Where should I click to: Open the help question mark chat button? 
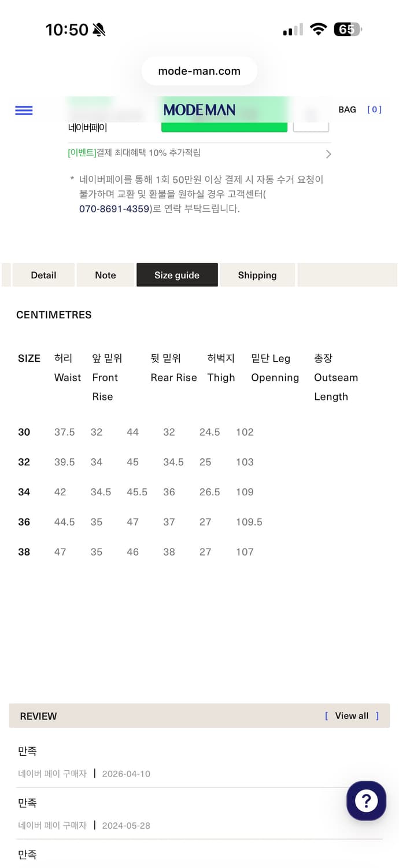pos(366,801)
